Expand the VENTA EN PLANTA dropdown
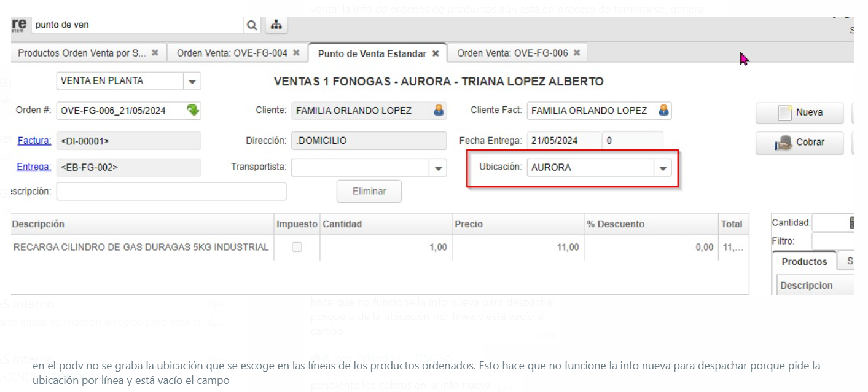Viewport: 868px width, 392px height. (192, 81)
